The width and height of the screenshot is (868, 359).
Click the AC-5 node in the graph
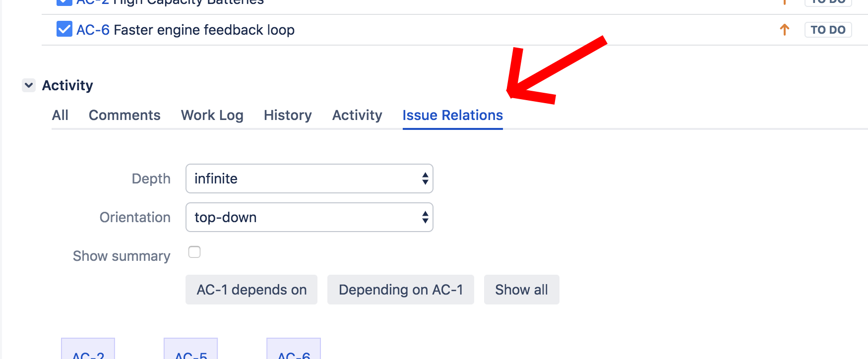(191, 349)
